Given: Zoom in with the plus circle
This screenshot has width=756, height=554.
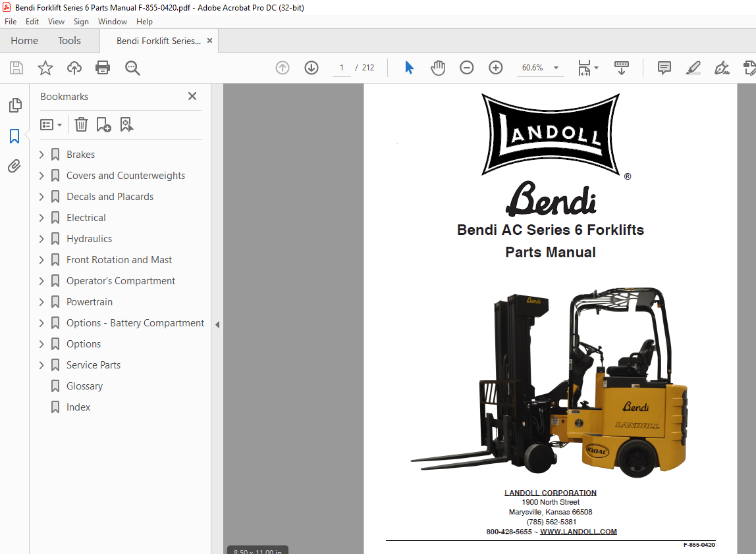Looking at the screenshot, I should 496,68.
